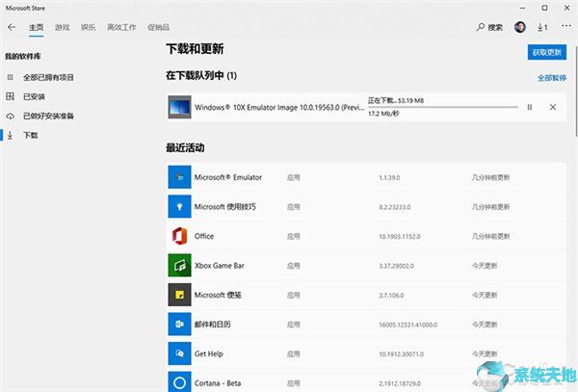Screen dimensions: 578x392
Task: Open the 邮件和日历 entry name
Action: point(212,325)
